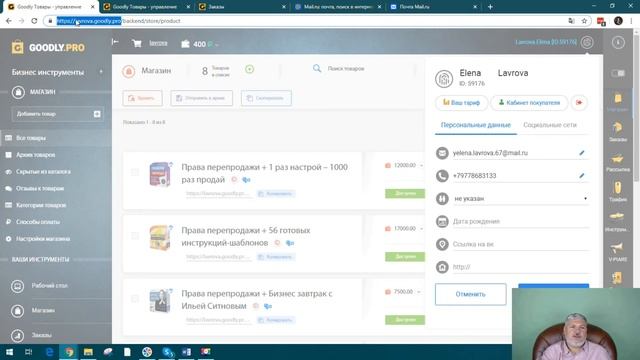Open Skype from the Windows taskbar
The width and height of the screenshot is (640, 360).
point(167,351)
